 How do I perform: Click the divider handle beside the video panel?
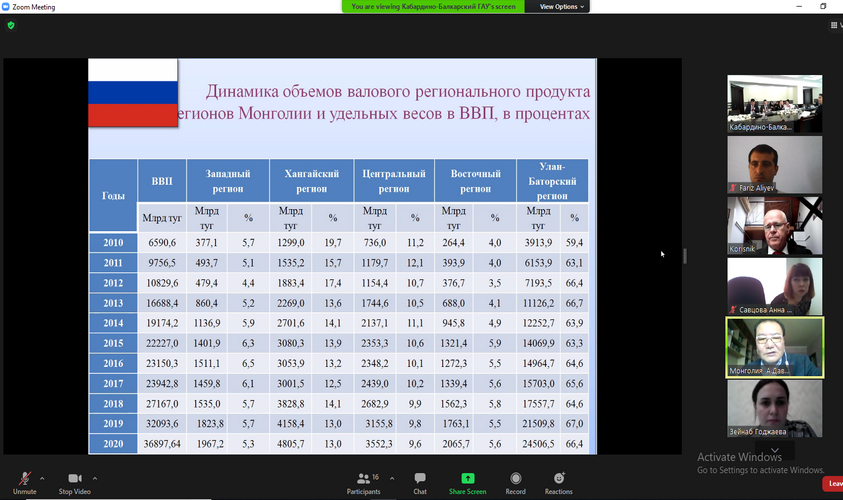[x=685, y=256]
